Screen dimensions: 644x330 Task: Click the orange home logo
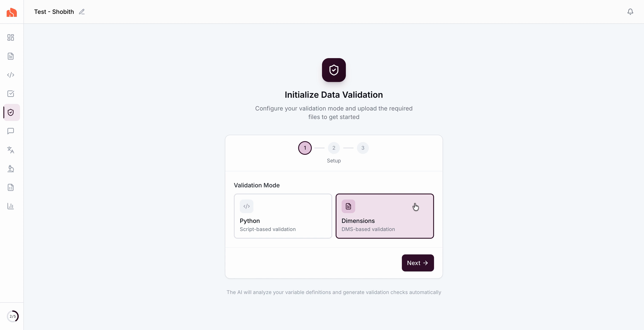(x=12, y=12)
